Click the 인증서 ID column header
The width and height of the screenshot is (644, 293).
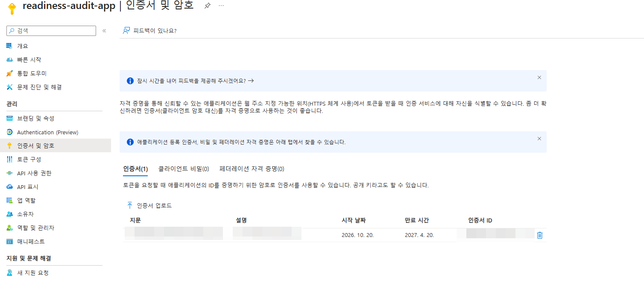[480, 220]
